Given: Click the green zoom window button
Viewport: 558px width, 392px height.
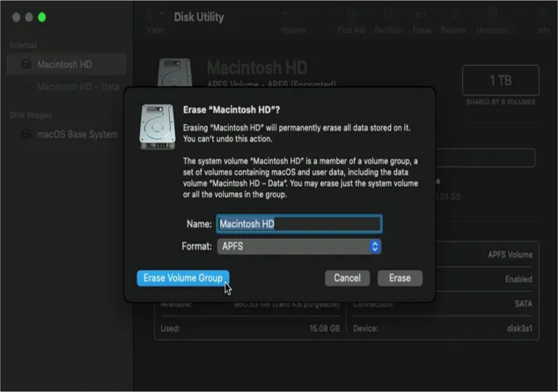Looking at the screenshot, I should click(x=42, y=17).
